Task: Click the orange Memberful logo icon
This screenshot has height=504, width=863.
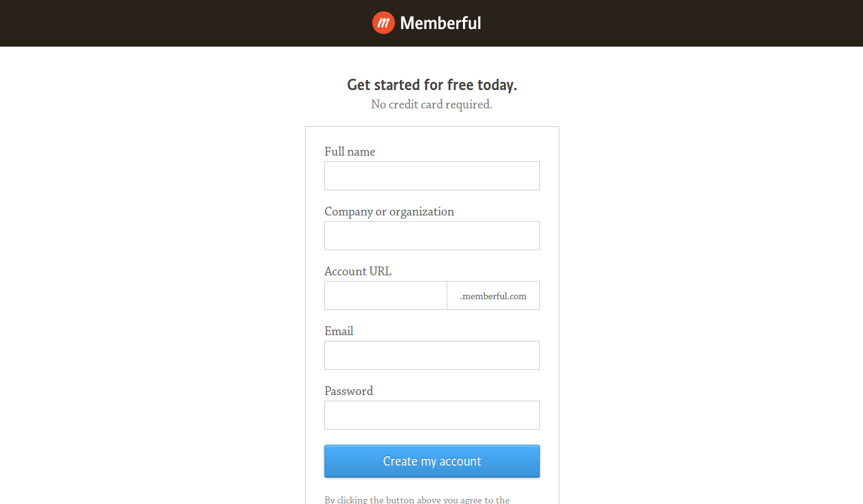Action: click(383, 23)
